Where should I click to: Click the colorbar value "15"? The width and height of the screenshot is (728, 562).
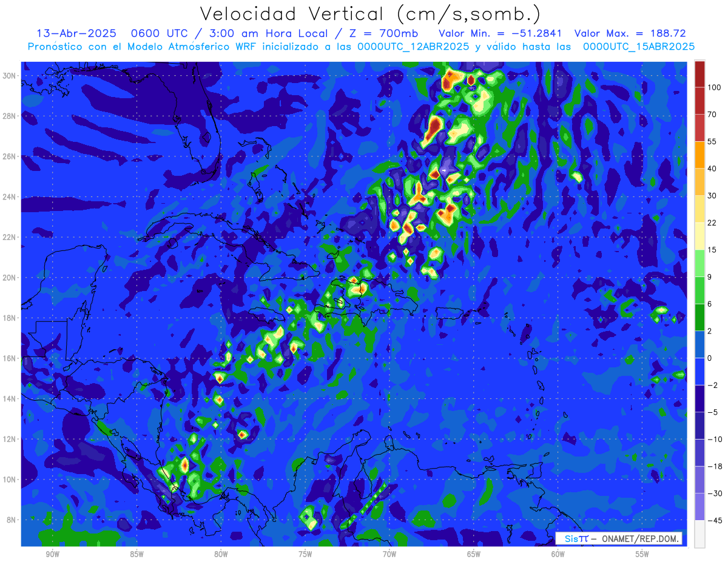712,250
